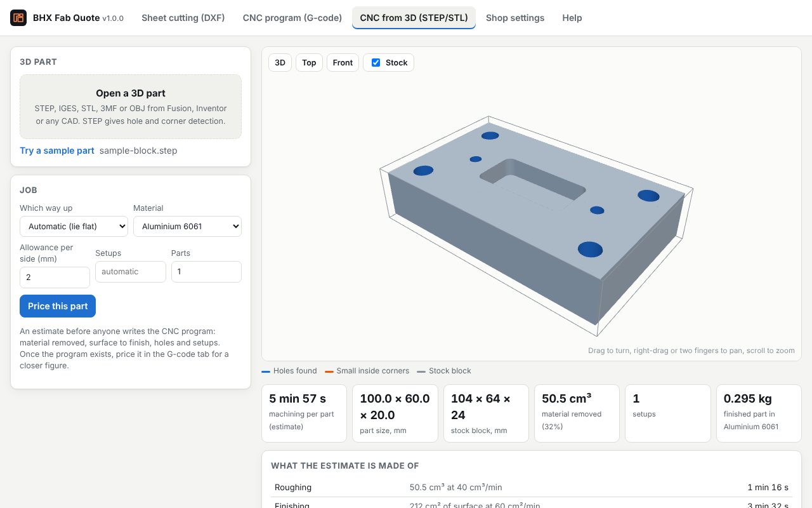Viewport: 812px width, 508px height.
Task: Click the grey Stock block legend swatch
Action: pos(421,371)
